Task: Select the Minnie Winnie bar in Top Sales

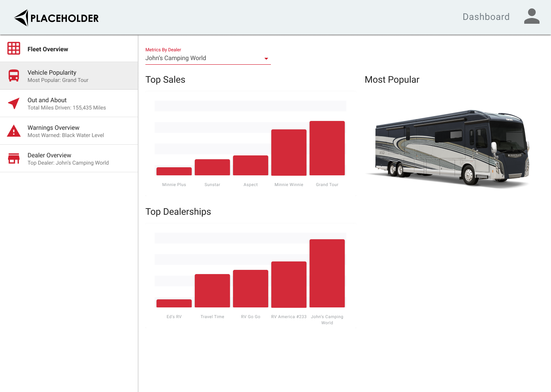Action: pyautogui.click(x=289, y=152)
